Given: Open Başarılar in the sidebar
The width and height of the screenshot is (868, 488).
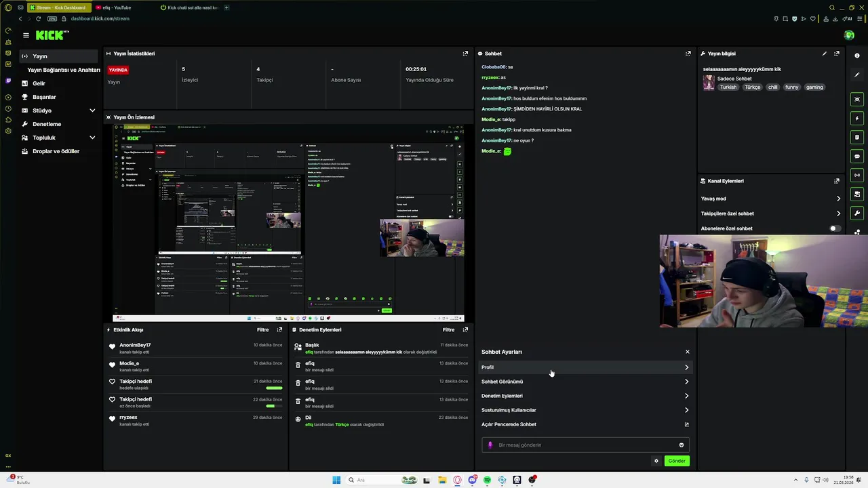Looking at the screenshot, I should tap(60, 97).
